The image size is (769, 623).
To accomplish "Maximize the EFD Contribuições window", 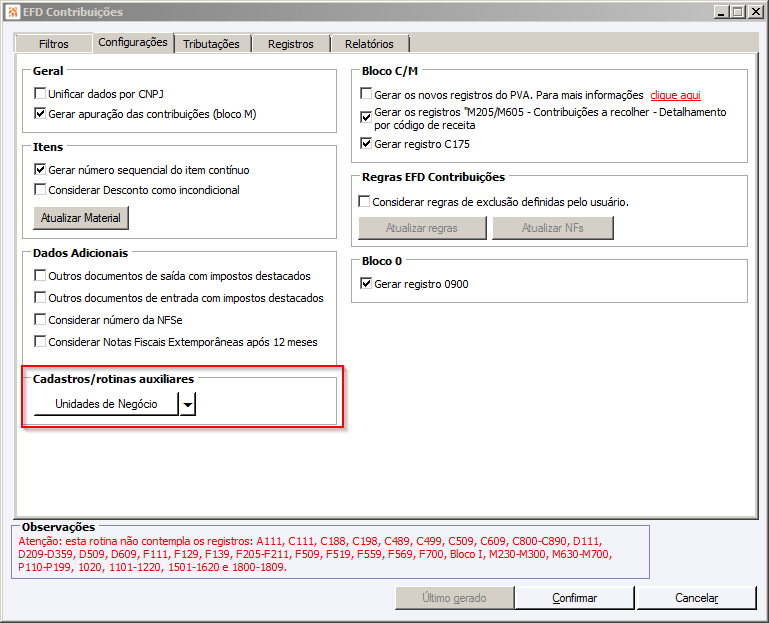I will pos(737,12).
